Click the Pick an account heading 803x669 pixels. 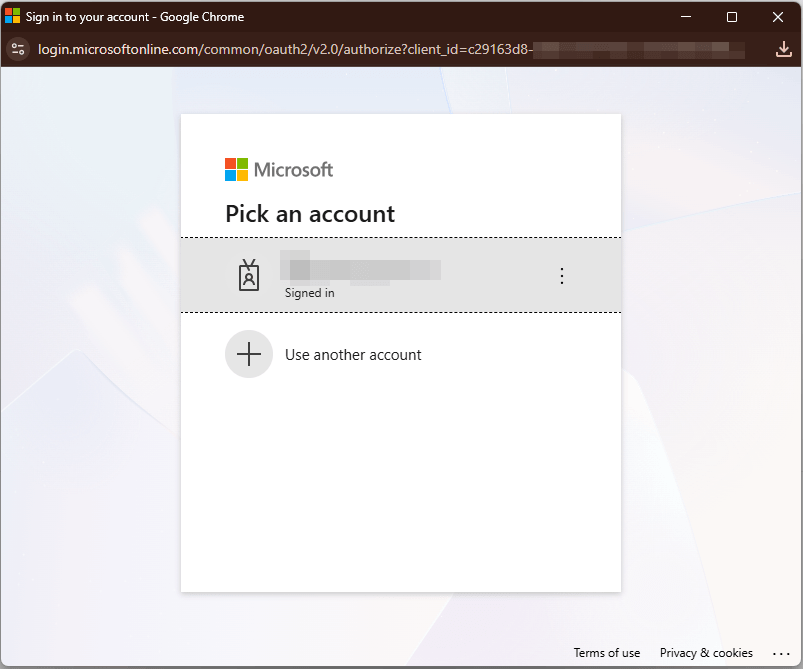pyautogui.click(x=310, y=214)
